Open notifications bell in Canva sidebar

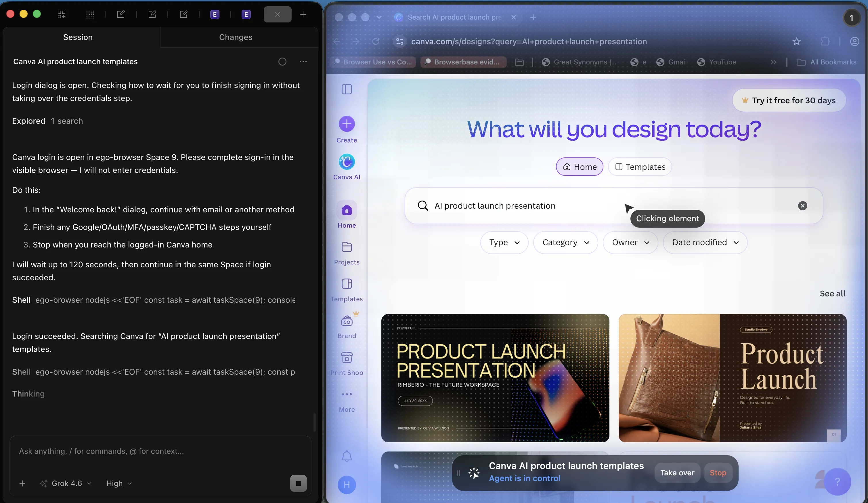347,456
